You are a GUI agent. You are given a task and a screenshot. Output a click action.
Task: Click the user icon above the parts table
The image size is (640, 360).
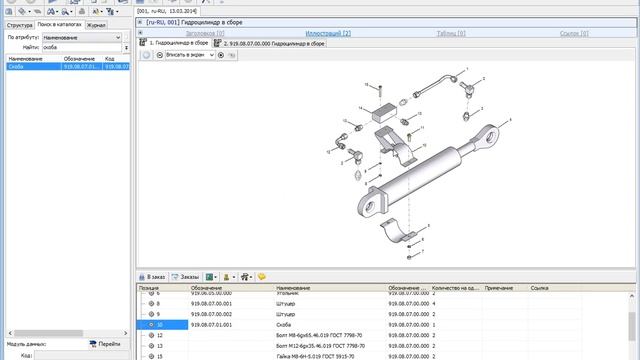[x=226, y=277]
